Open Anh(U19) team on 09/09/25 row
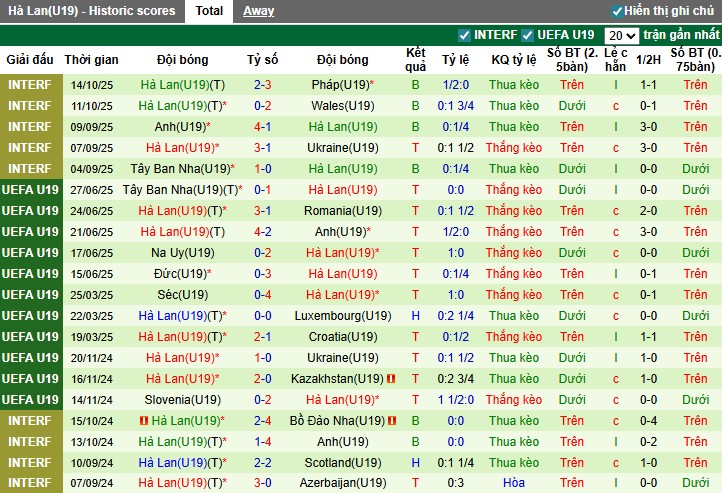This screenshot has width=722, height=493. point(182,127)
